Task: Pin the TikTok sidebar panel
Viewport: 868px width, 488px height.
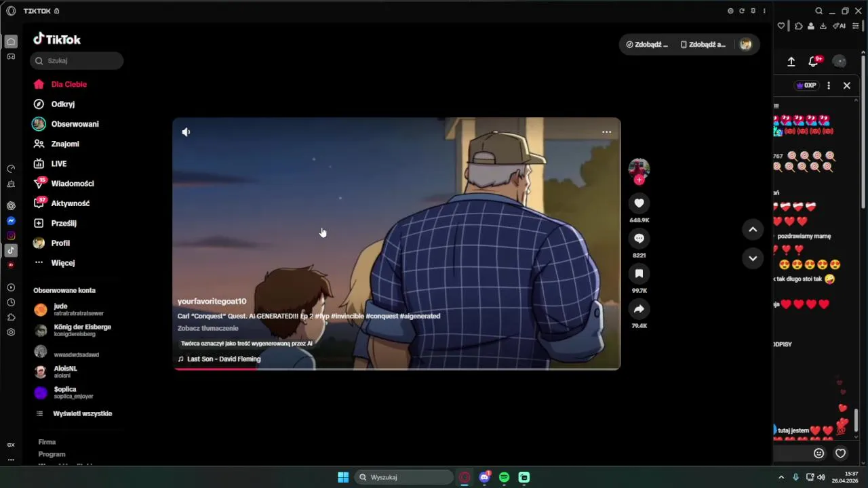Action: [753, 11]
